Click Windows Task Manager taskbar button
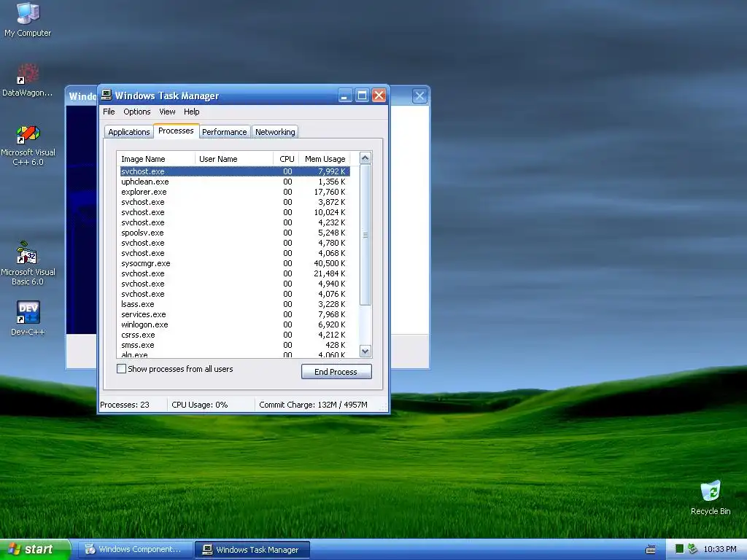747x560 pixels. coord(252,550)
